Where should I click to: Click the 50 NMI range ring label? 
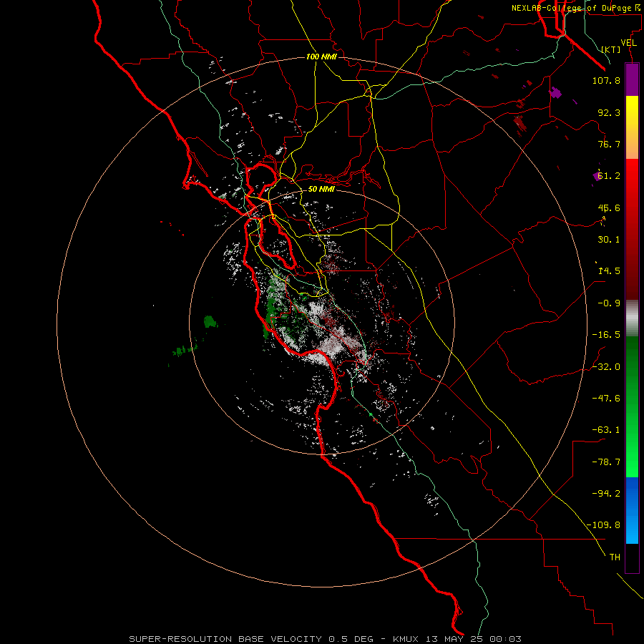(x=321, y=189)
